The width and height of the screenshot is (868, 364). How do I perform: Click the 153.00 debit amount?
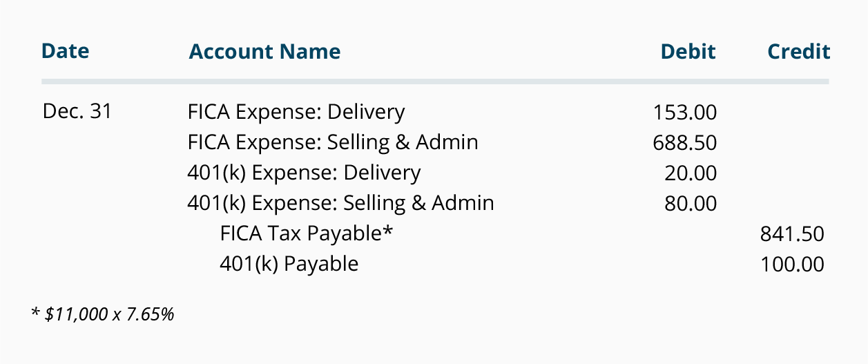pos(684,112)
